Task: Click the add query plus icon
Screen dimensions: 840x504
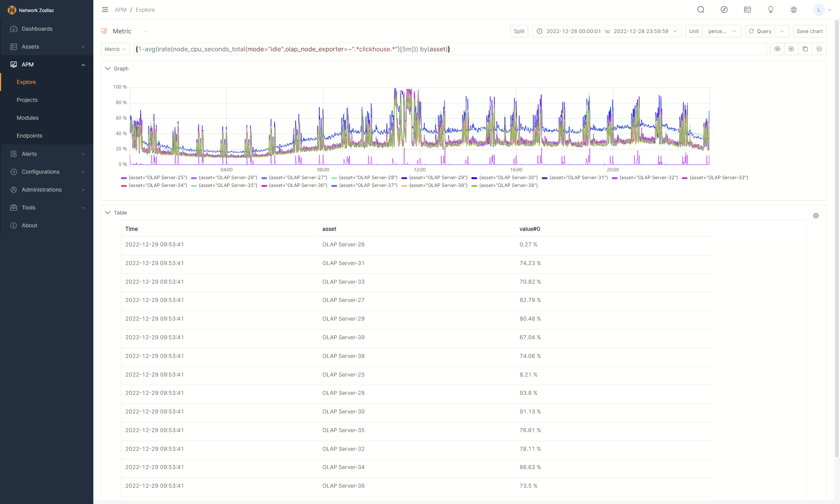Action: pos(791,49)
